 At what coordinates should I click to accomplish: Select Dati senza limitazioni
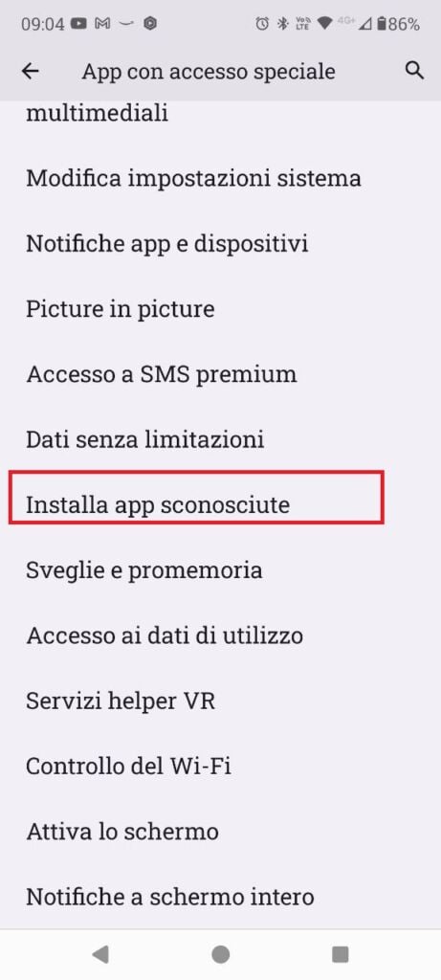[220, 439]
